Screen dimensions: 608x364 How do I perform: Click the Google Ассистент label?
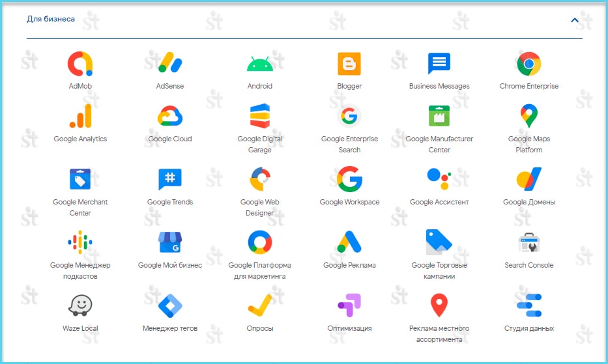click(439, 202)
